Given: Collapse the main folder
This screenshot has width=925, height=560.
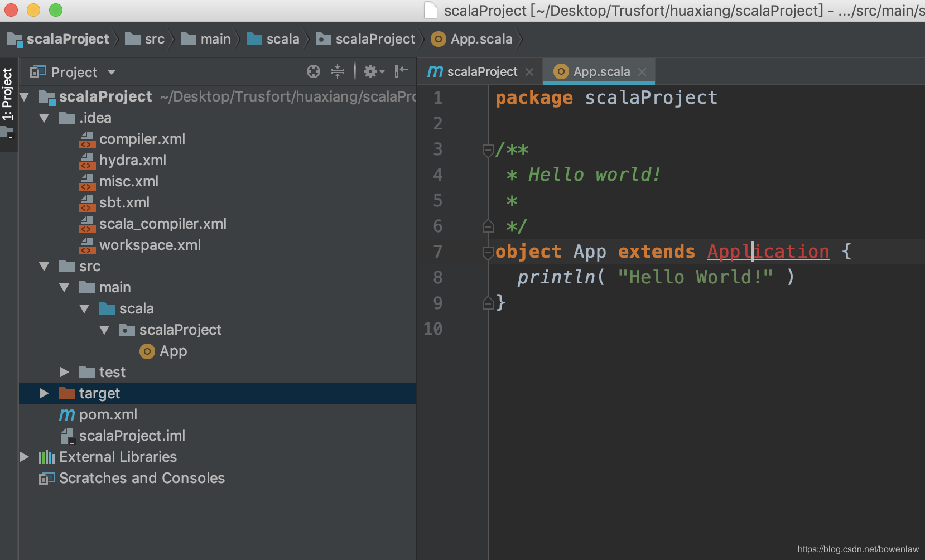Looking at the screenshot, I should [65, 288].
